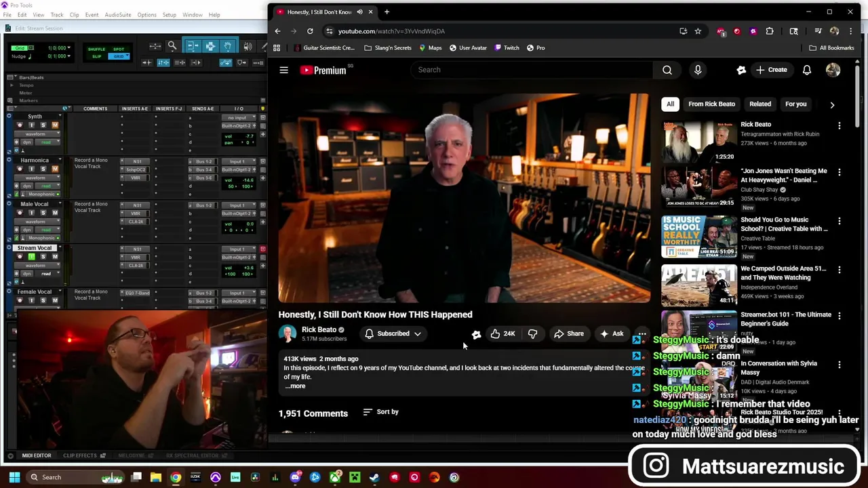Open Synth track waveform view selector
Image resolution: width=868 pixels, height=488 pixels.
(37, 134)
